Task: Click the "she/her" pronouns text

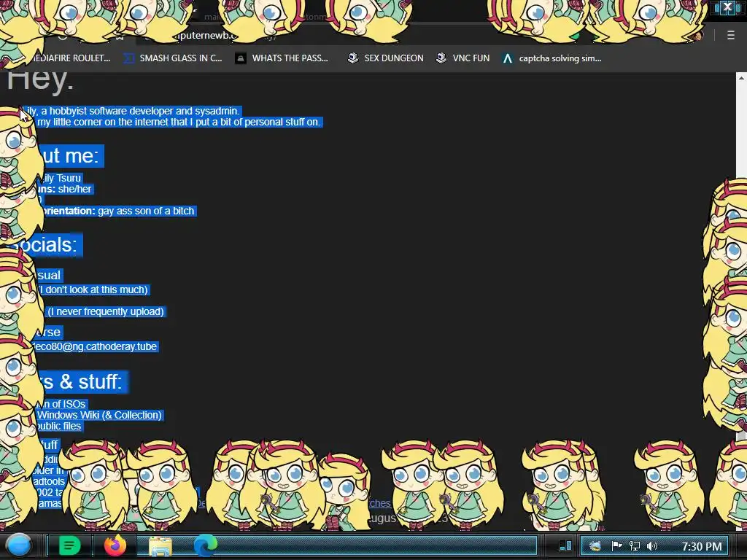Action: click(75, 189)
